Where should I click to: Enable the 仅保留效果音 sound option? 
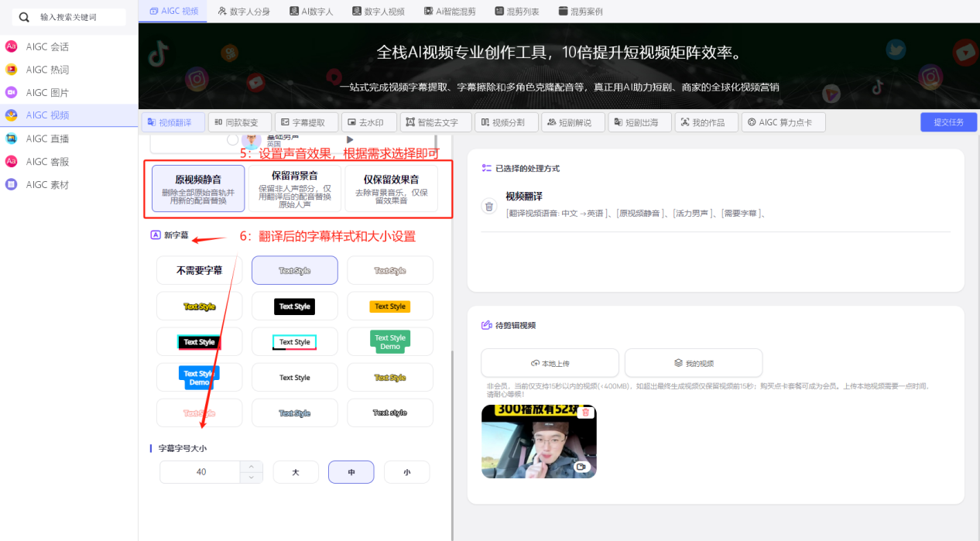click(390, 188)
